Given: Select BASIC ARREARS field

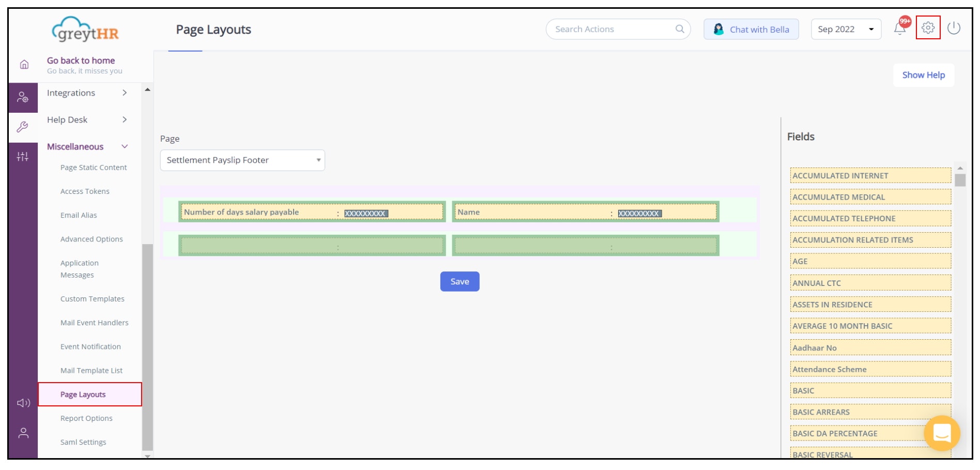Looking at the screenshot, I should (870, 412).
